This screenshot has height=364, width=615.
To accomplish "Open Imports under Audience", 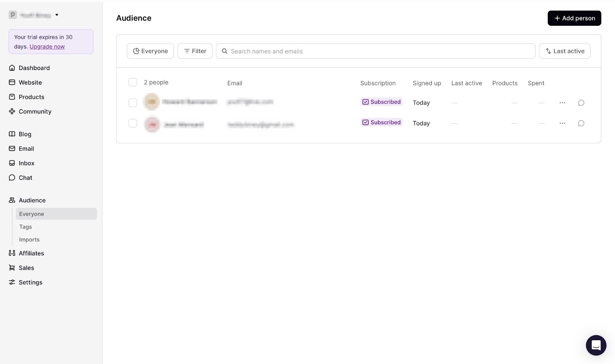I will click(29, 239).
